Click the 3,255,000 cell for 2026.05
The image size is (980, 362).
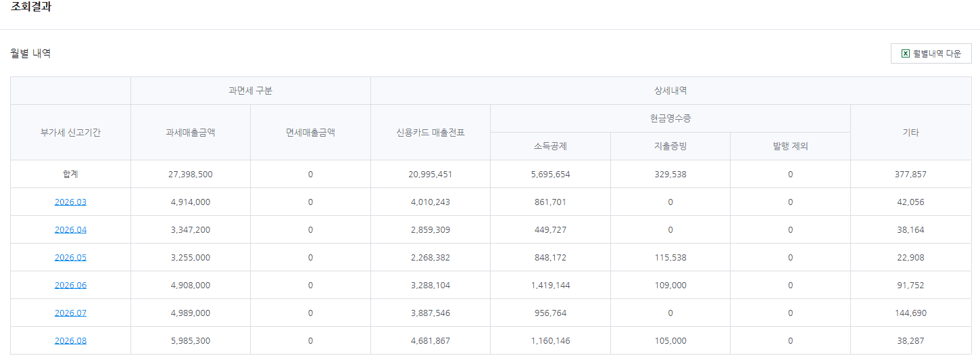click(191, 257)
